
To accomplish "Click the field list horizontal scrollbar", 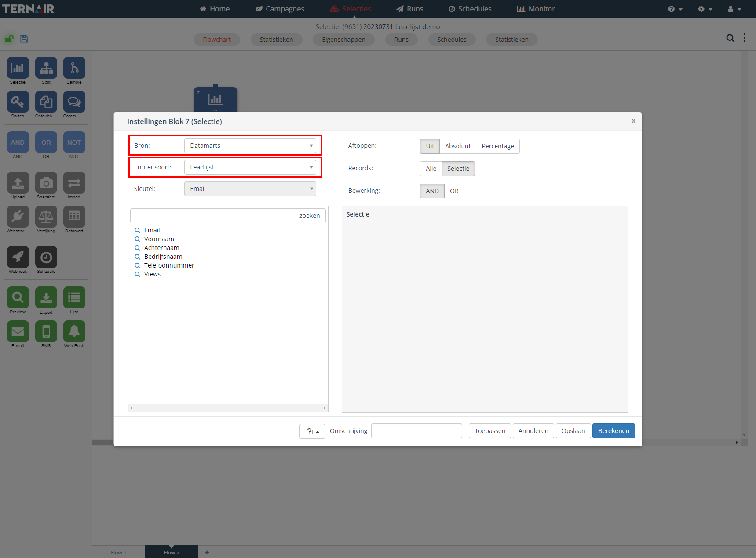I will (228, 408).
